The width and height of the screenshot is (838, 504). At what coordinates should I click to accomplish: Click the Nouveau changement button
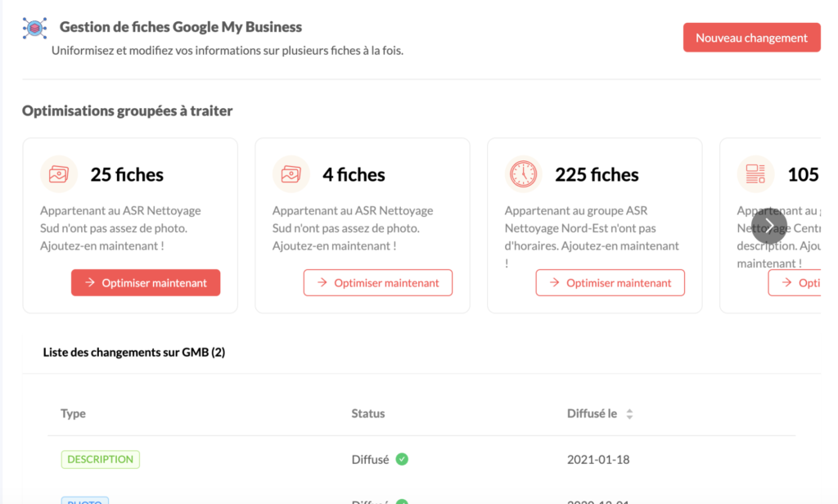(751, 38)
